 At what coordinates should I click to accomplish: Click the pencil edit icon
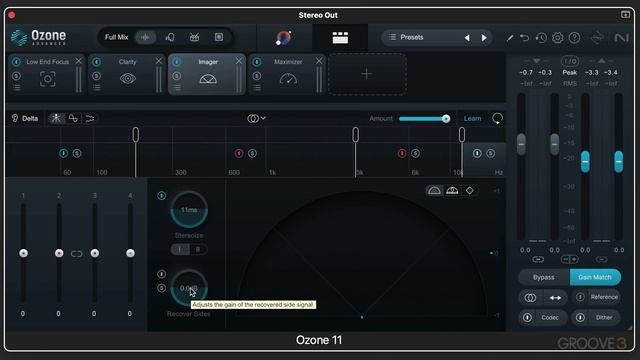[510, 38]
